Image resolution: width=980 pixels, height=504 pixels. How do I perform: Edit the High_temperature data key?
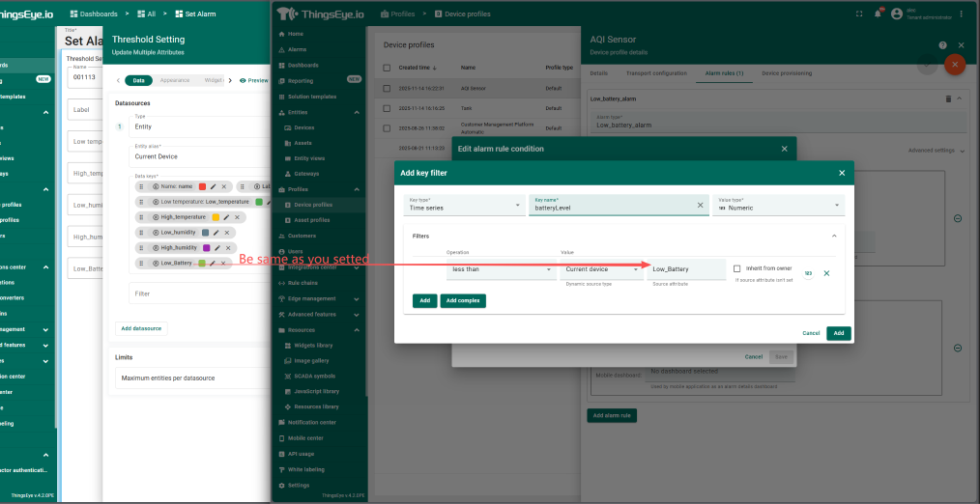coord(227,217)
